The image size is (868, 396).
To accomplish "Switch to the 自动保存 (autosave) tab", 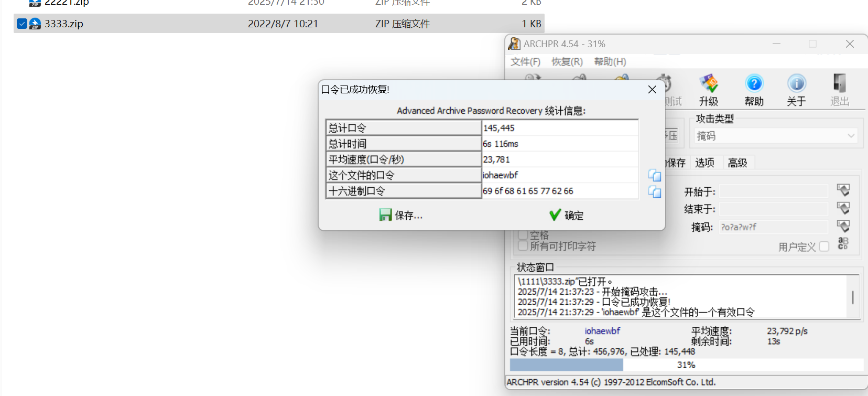I will [x=676, y=163].
